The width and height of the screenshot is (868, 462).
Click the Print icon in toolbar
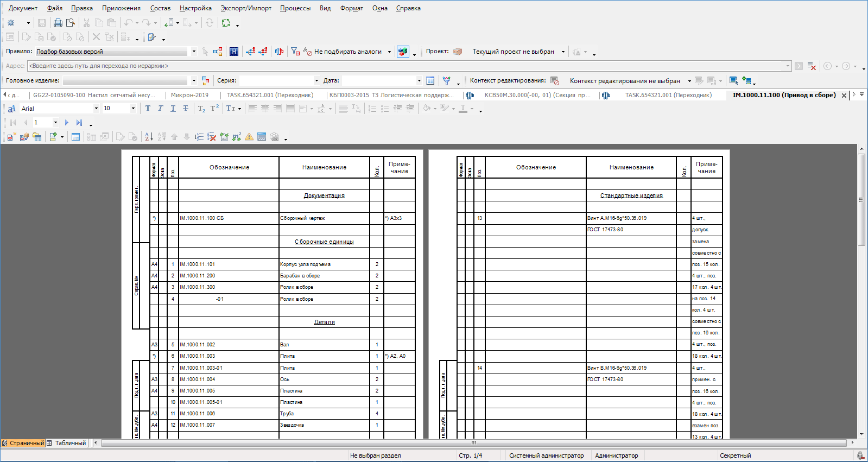58,23
